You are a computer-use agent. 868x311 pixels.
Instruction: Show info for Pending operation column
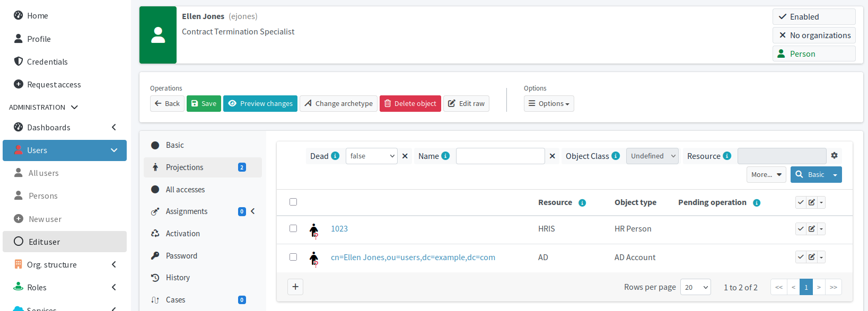[x=757, y=203]
